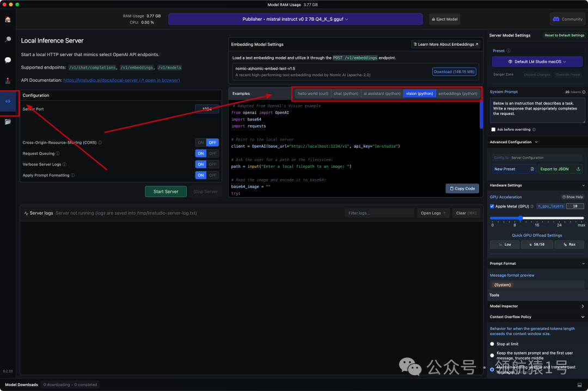Image resolution: width=588 pixels, height=391 pixels.
Task: Turn Apply Prompt Formatting switch to OFF
Action: 213,175
